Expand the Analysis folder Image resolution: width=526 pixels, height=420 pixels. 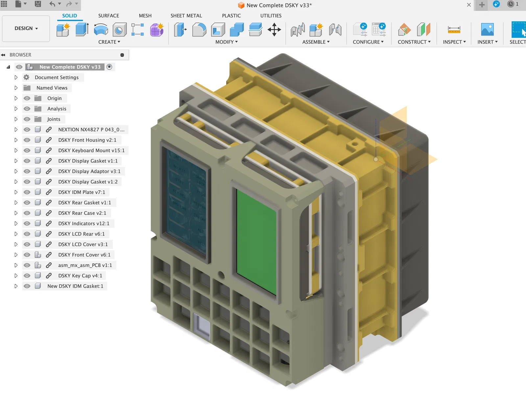(x=16, y=109)
